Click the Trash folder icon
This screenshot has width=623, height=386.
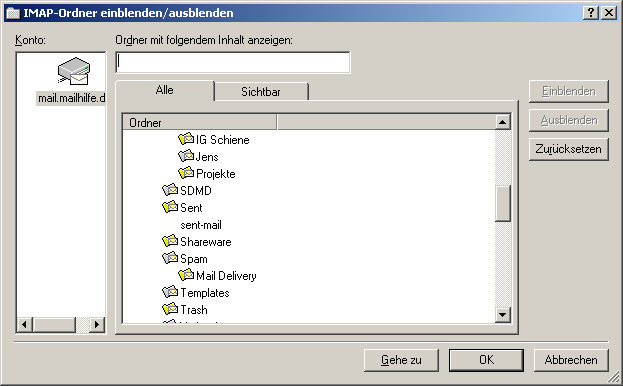tap(170, 309)
